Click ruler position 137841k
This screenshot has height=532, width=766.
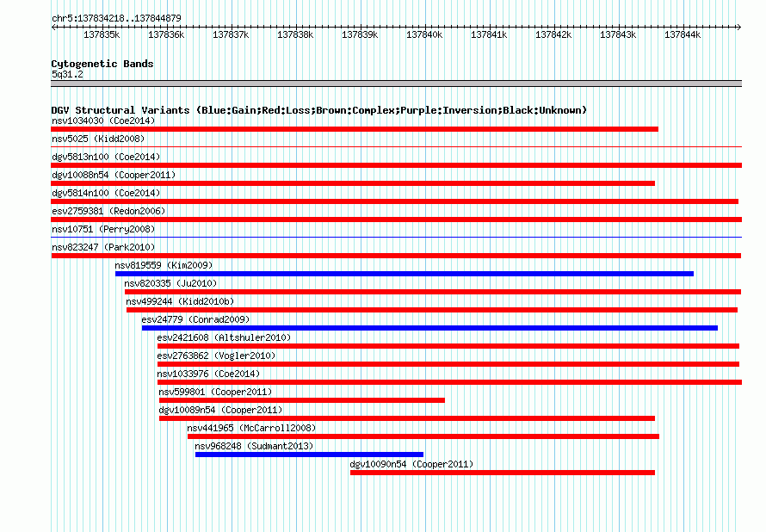pos(489,34)
